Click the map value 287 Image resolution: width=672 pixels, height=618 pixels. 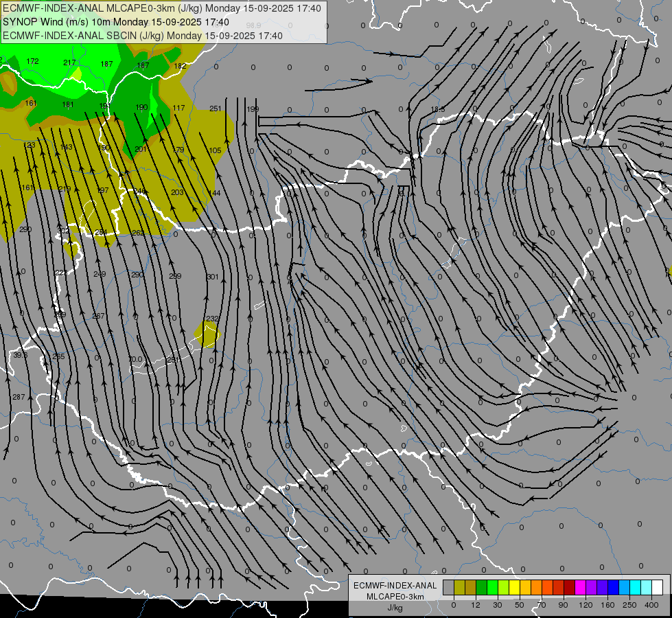pos(19,397)
